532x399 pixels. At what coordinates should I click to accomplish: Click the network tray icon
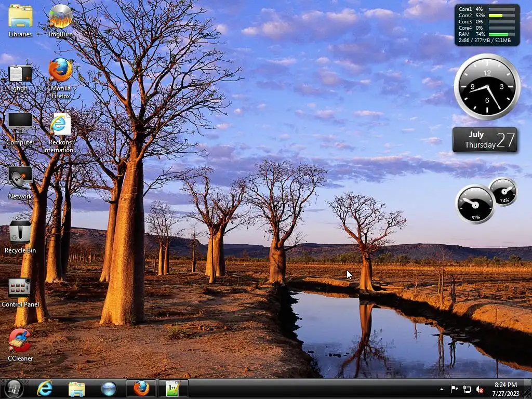pos(467,389)
